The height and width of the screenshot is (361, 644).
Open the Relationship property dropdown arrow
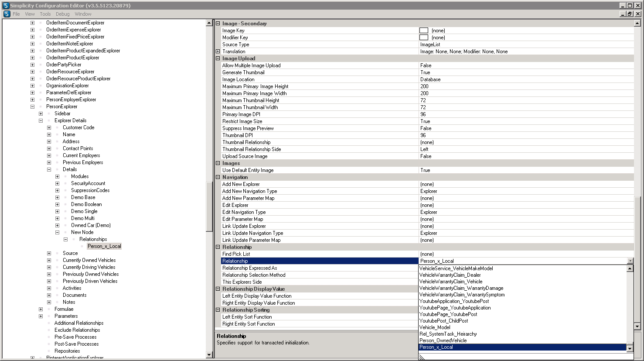pyautogui.click(x=630, y=261)
